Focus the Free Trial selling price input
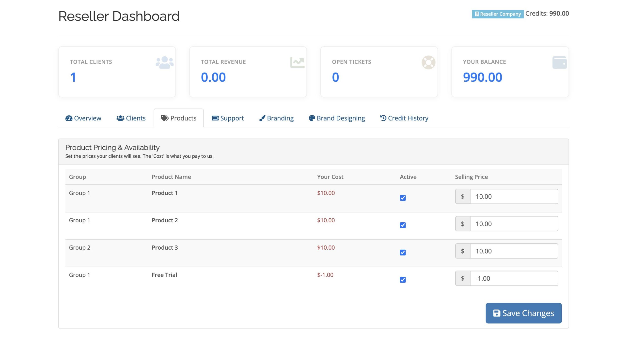This screenshot has height=364, width=630. pyautogui.click(x=514, y=278)
